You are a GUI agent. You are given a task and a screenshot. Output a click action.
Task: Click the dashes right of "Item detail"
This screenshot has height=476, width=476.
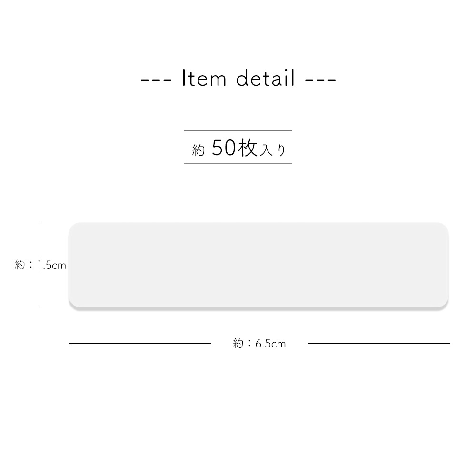(x=320, y=80)
